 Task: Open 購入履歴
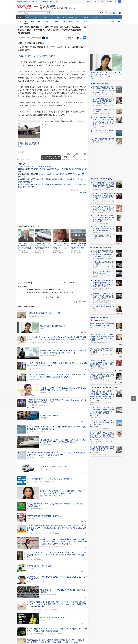coord(112,13)
